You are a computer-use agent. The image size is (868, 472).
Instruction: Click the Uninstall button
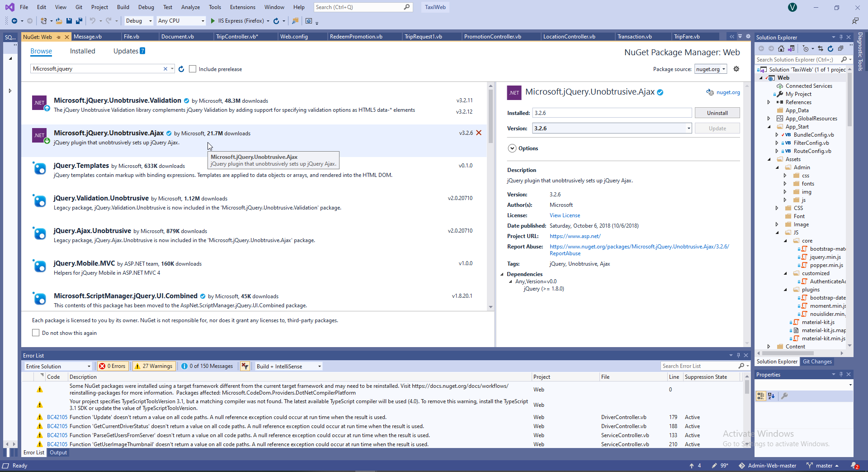point(717,113)
